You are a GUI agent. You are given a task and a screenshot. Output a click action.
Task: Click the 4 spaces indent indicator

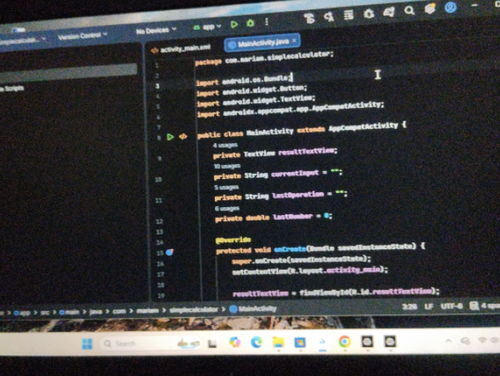(x=490, y=305)
